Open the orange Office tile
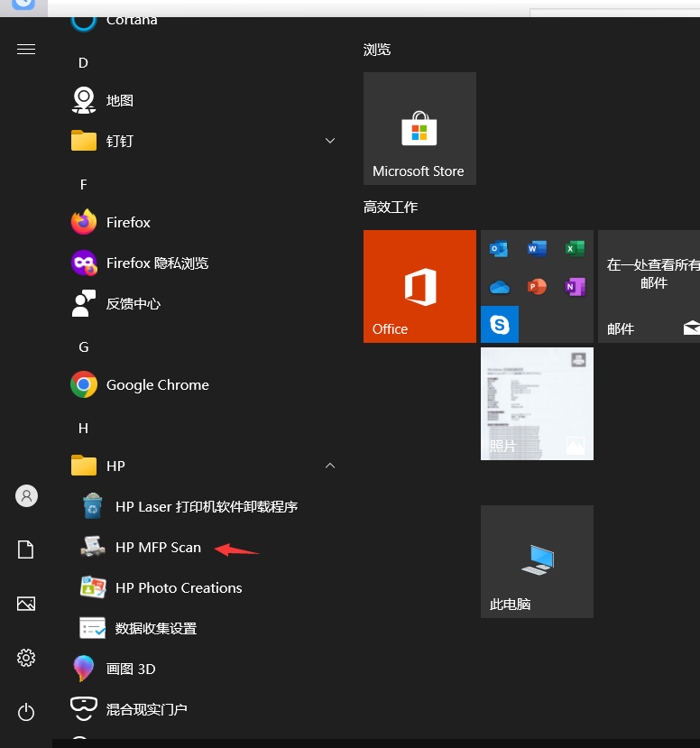Screen dimensions: 700x748 point(419,286)
